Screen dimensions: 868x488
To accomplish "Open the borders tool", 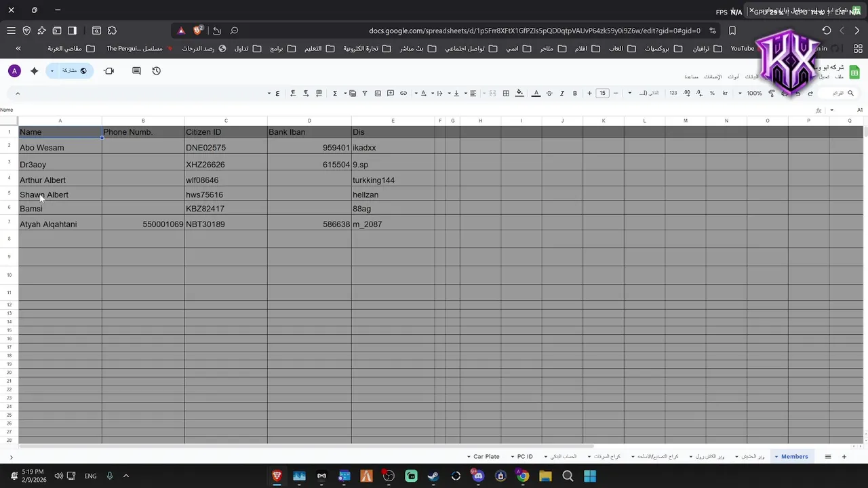I will [x=506, y=93].
